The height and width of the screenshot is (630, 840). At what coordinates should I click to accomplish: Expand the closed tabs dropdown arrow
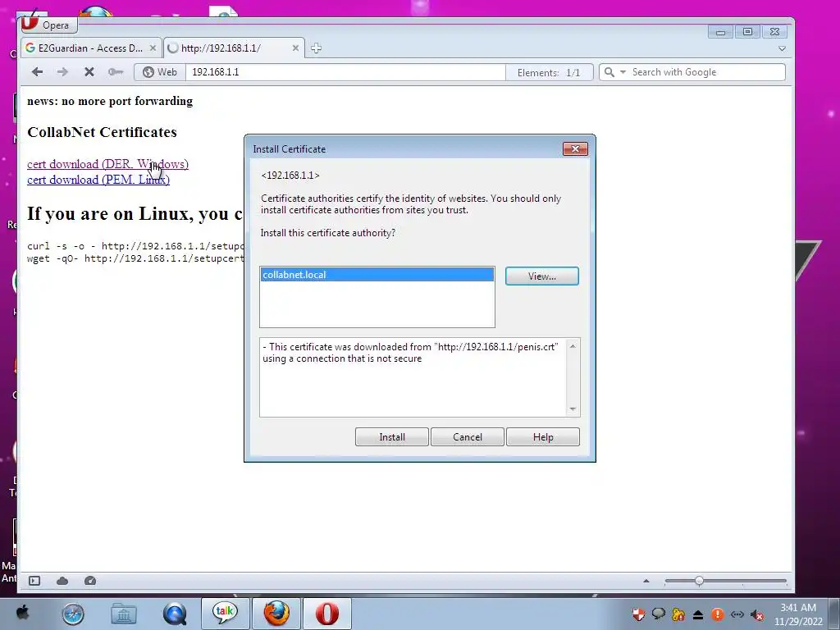tap(782, 48)
